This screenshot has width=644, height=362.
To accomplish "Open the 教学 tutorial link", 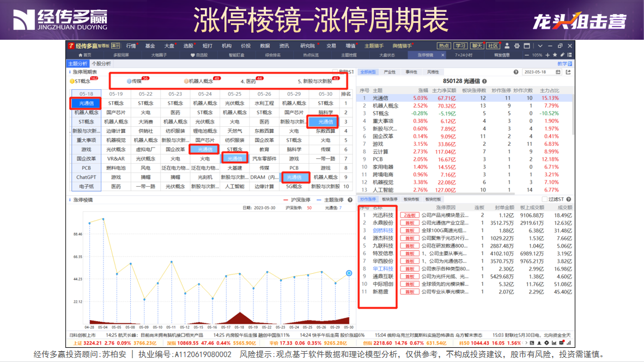I will click(x=564, y=64).
